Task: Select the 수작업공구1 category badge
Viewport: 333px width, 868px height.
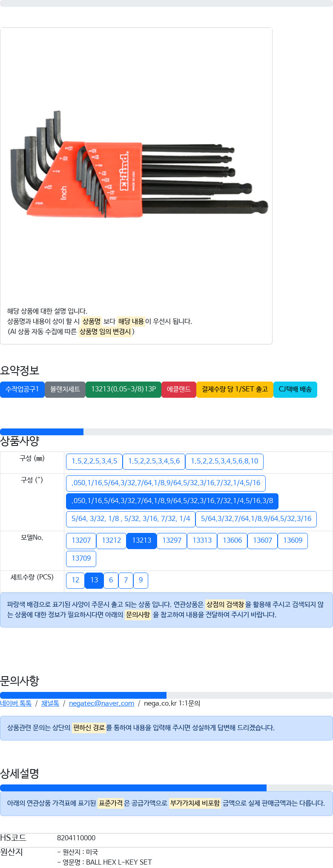Action: point(22,389)
